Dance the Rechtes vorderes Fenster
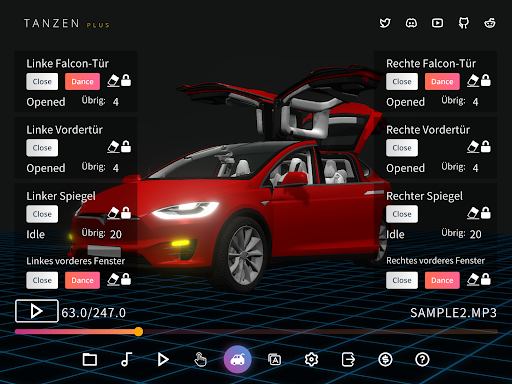The width and height of the screenshot is (512, 384). 442,280
